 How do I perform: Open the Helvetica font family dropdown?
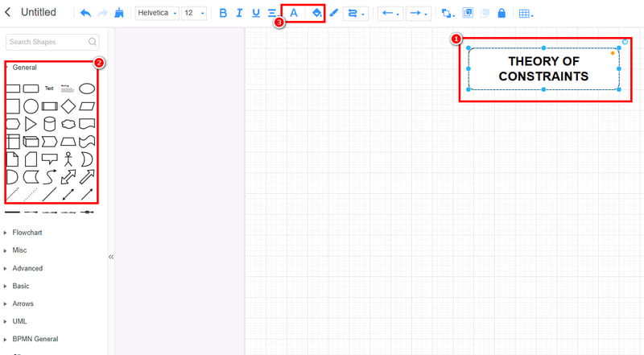157,13
